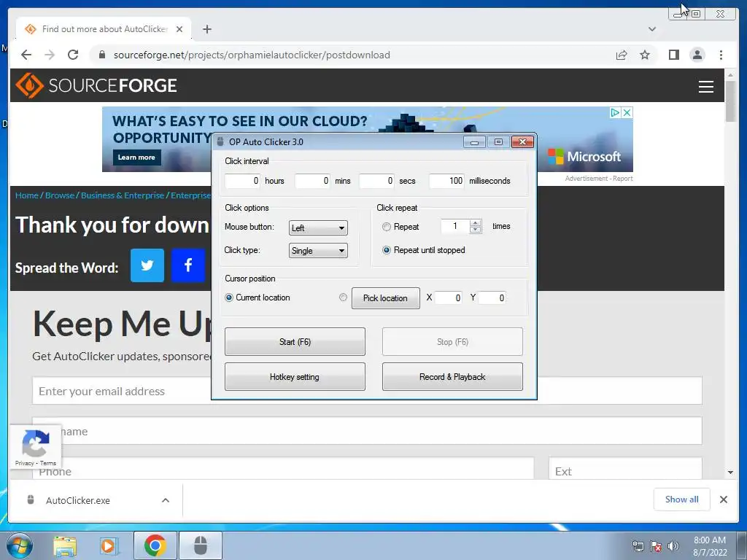Select Current location radio button
The height and width of the screenshot is (560, 747).
tap(228, 297)
